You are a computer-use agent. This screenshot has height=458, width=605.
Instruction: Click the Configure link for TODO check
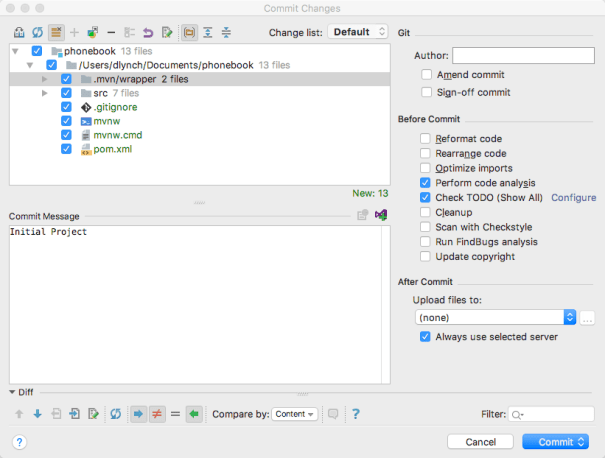(573, 198)
